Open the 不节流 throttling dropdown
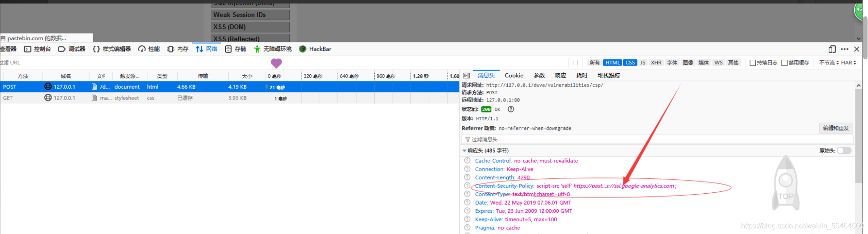868x234 pixels. (x=829, y=62)
